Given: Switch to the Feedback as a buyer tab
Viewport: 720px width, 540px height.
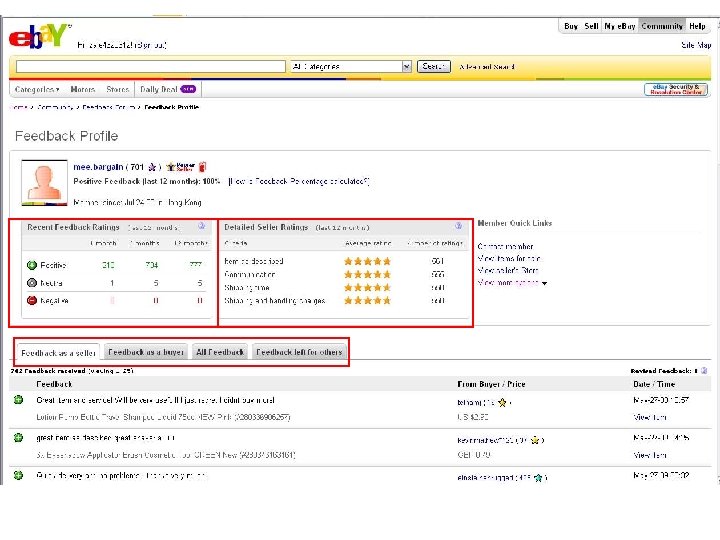Looking at the screenshot, I should tap(146, 352).
